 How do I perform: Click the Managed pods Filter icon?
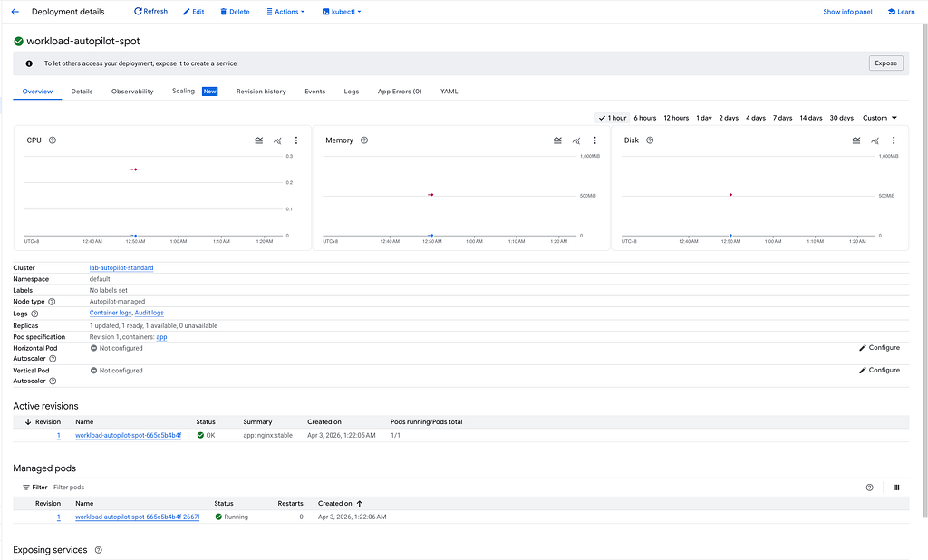point(26,488)
